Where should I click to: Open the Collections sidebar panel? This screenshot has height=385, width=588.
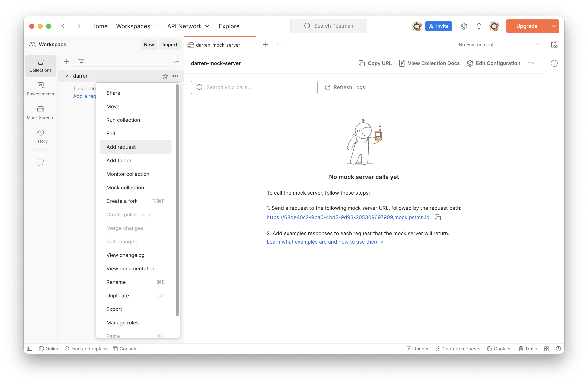click(x=40, y=65)
